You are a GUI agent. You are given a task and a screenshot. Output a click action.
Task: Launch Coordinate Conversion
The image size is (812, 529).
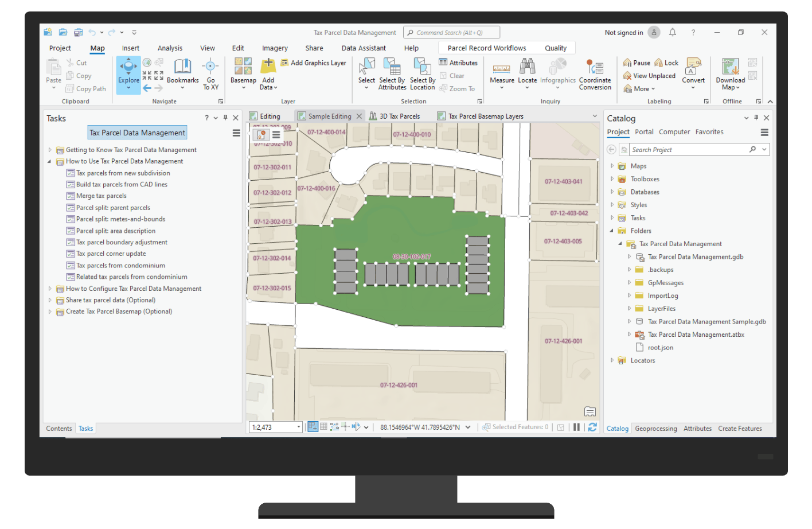pyautogui.click(x=595, y=73)
